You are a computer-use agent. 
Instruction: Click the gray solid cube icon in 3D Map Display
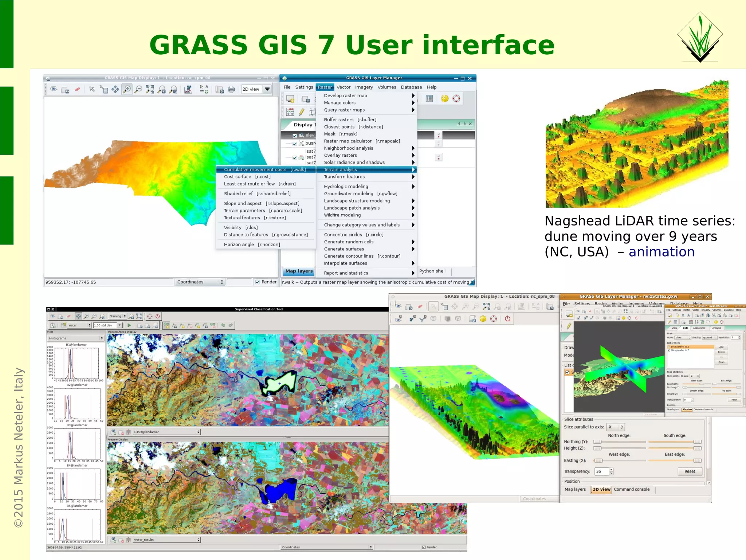tap(447, 319)
